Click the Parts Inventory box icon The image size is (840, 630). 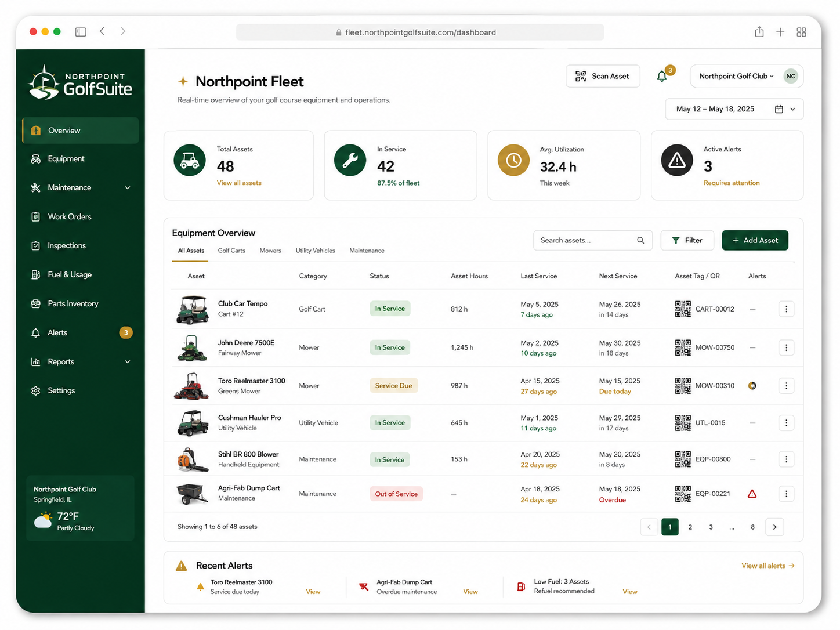(36, 304)
